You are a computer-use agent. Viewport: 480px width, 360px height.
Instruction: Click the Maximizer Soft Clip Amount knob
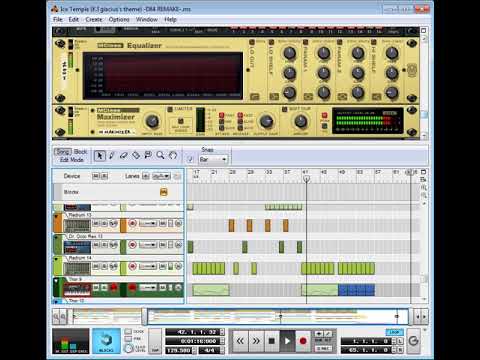coord(300,121)
